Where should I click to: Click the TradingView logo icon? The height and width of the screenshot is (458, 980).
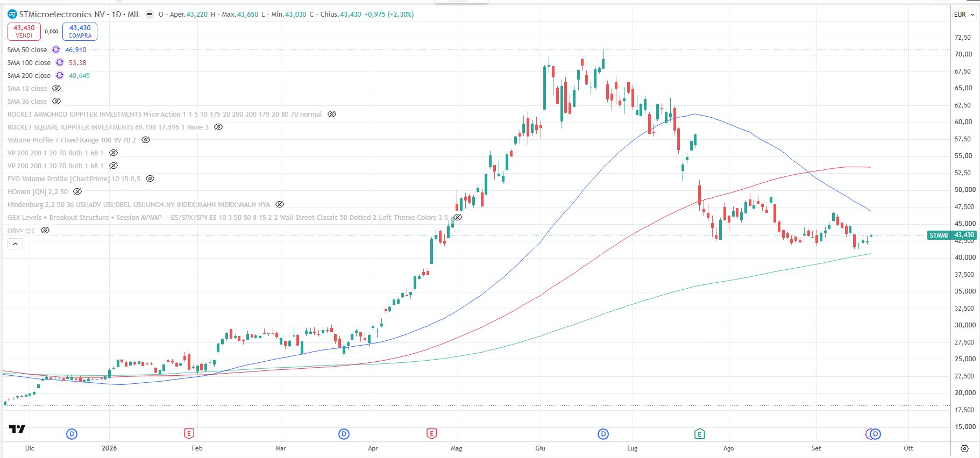(x=17, y=429)
